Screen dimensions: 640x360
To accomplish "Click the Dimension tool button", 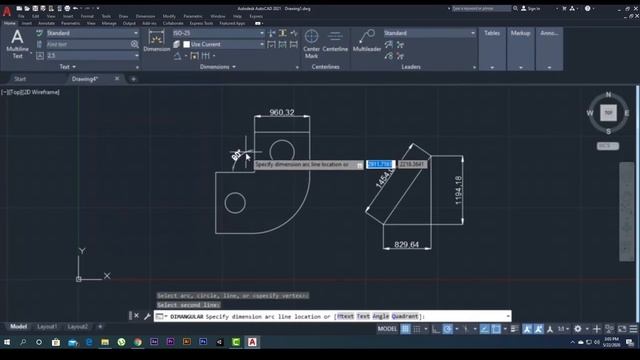I will [x=156, y=41].
